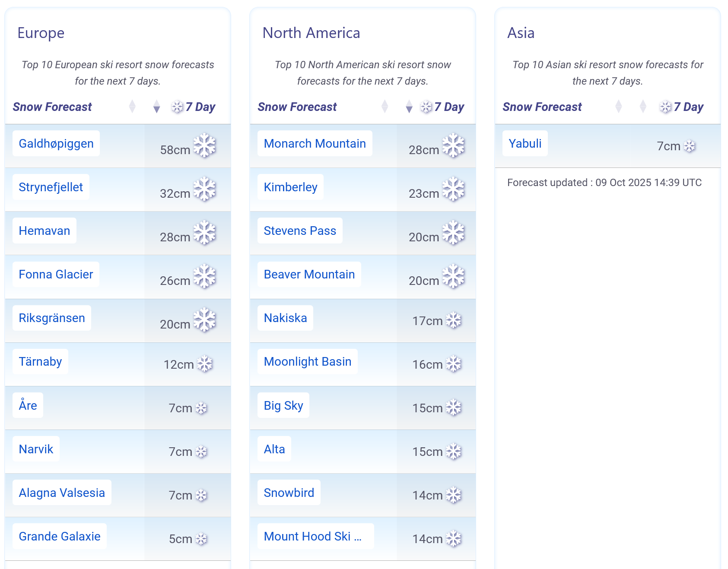The height and width of the screenshot is (569, 728).
Task: Click snowflake icon beside Monarch Mountain 28cm
Action: coord(453,145)
